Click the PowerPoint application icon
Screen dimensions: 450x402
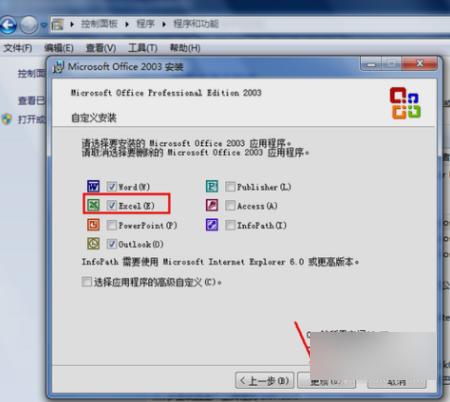click(x=93, y=225)
